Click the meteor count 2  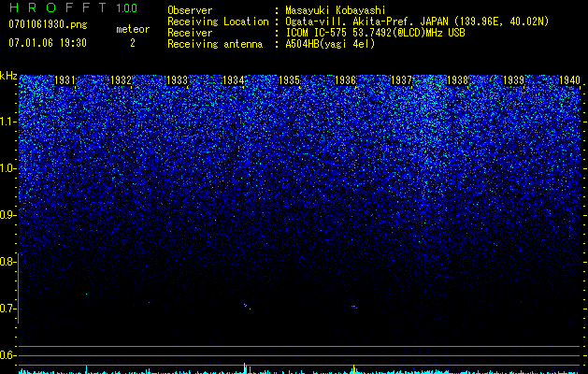tap(133, 43)
